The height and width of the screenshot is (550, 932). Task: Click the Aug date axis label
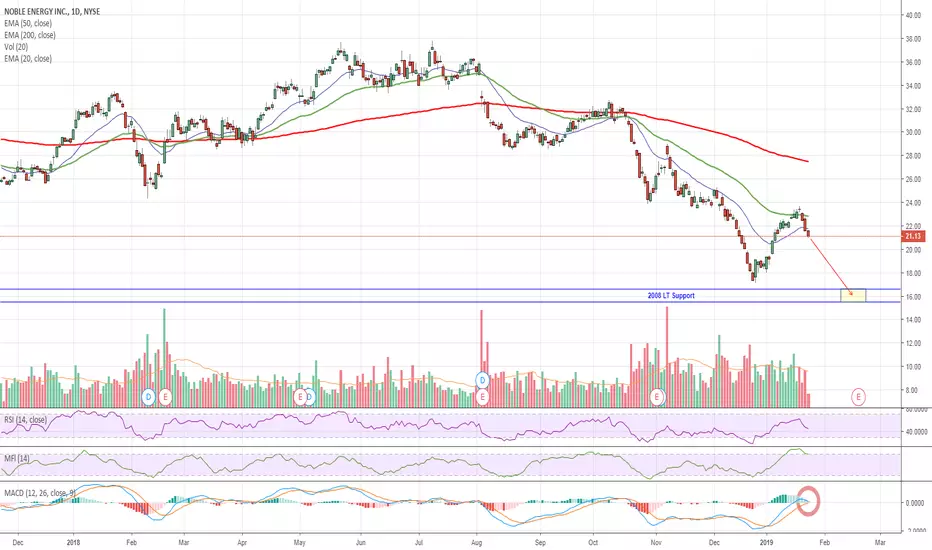[476, 542]
